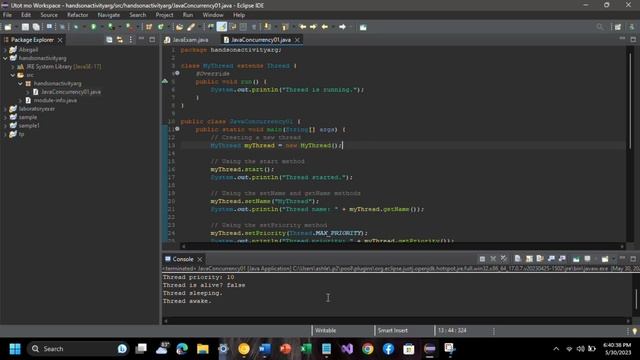The width and height of the screenshot is (640, 360).
Task: Open the Package Explorer View Menu dots
Action: [x=131, y=40]
